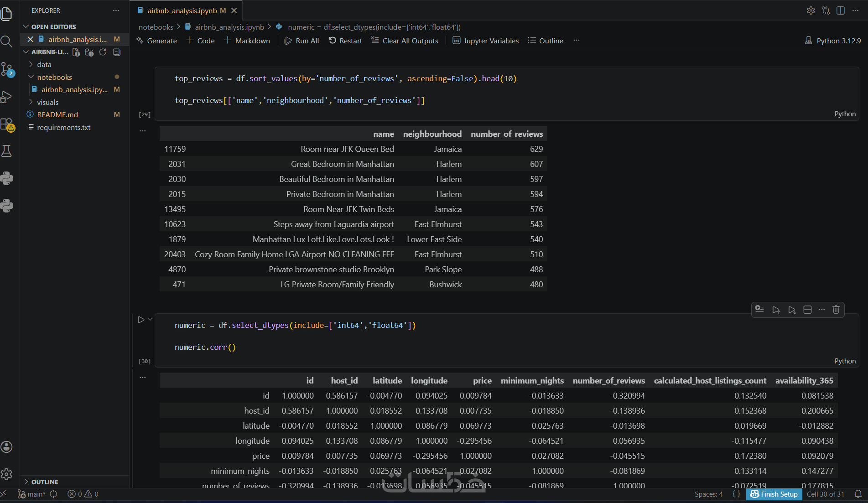Click the Split Cell icon
The width and height of the screenshot is (868, 503).
click(807, 310)
